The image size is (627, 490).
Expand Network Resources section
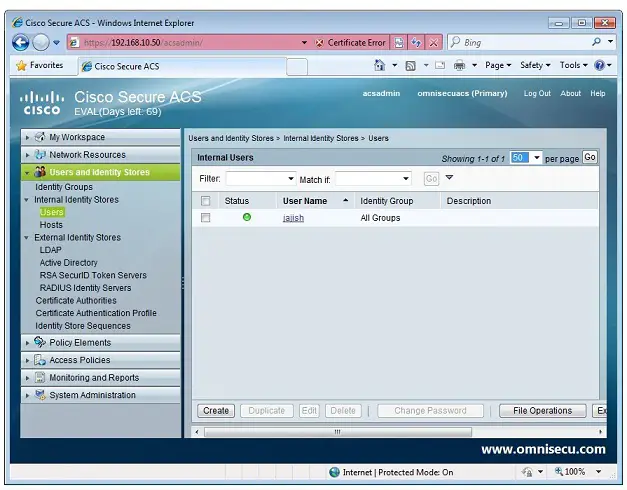pyautogui.click(x=28, y=155)
